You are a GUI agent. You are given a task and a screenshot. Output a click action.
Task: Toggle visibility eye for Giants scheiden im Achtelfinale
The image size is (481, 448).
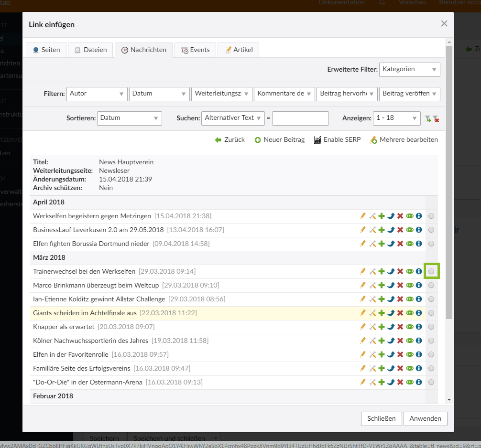[x=409, y=313]
